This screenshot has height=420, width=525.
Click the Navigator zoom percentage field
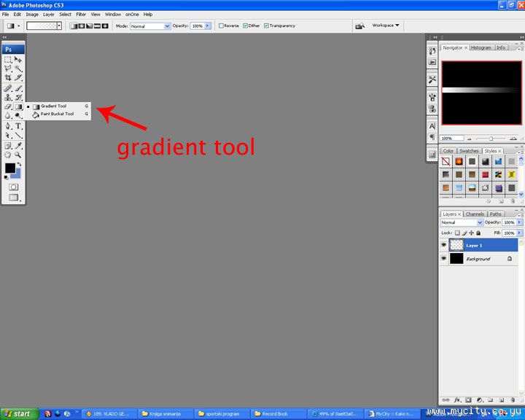[452, 139]
